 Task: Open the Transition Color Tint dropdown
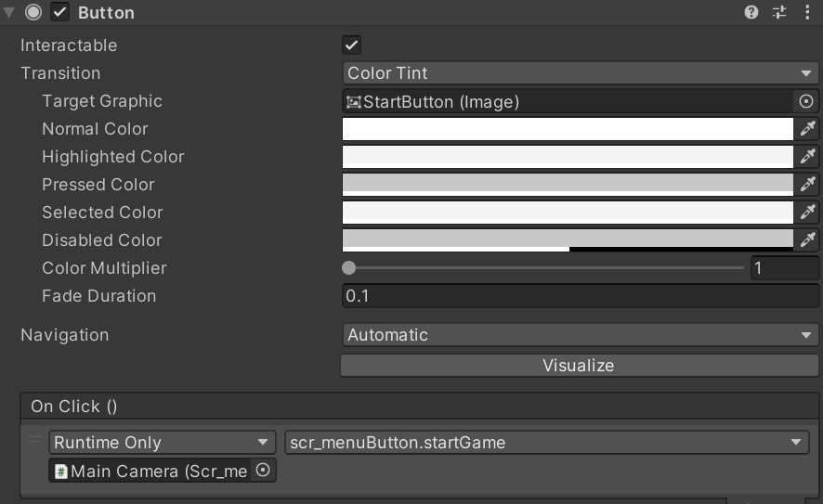tap(580, 73)
